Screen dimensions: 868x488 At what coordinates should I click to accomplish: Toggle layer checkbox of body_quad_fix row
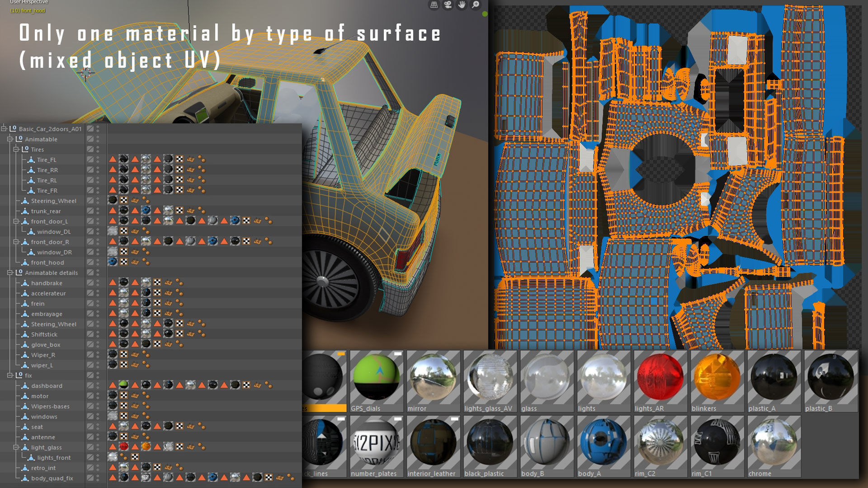(90, 478)
